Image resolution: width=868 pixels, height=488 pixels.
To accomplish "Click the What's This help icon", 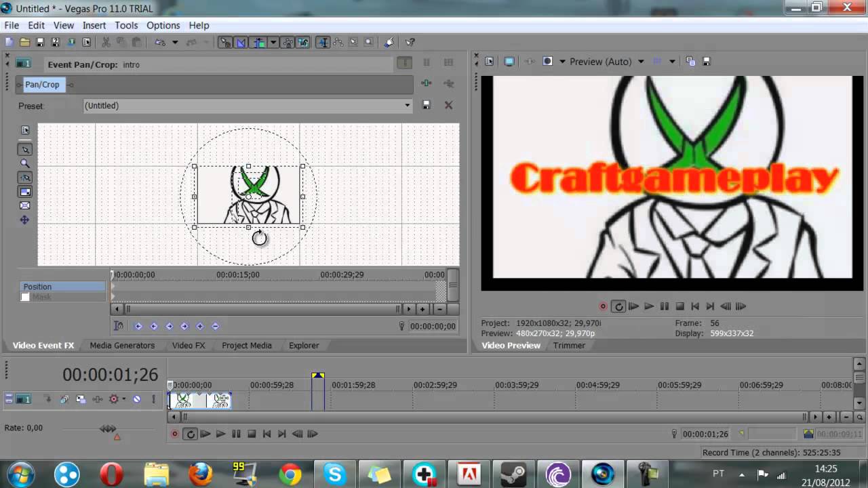I will tap(410, 42).
